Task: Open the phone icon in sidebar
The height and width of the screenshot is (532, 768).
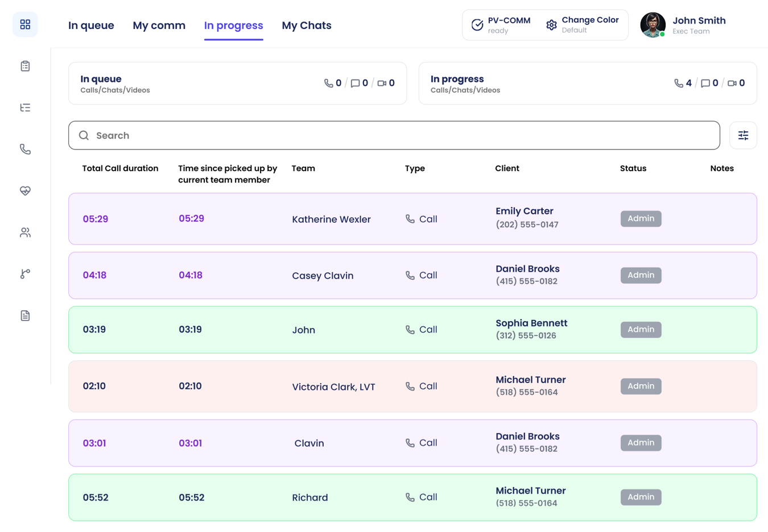Action: pos(25,149)
